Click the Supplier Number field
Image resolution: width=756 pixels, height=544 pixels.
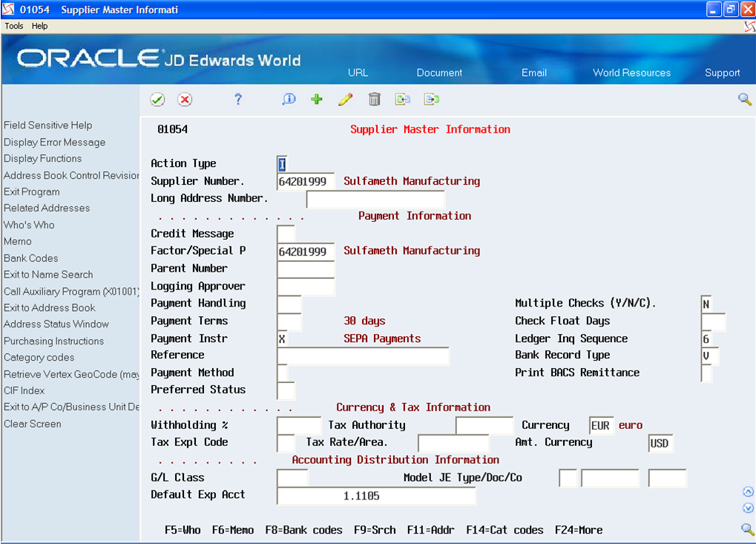306,182
